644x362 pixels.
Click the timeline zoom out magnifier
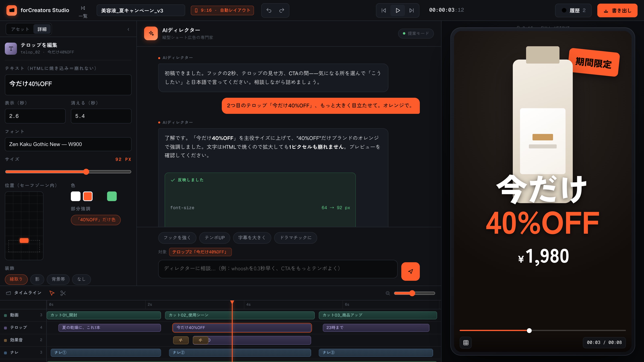388,293
